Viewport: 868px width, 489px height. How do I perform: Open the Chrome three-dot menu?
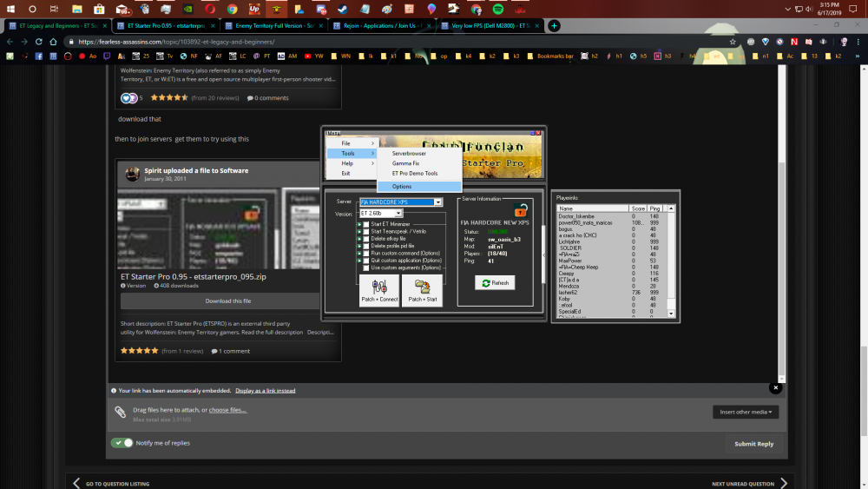point(858,42)
